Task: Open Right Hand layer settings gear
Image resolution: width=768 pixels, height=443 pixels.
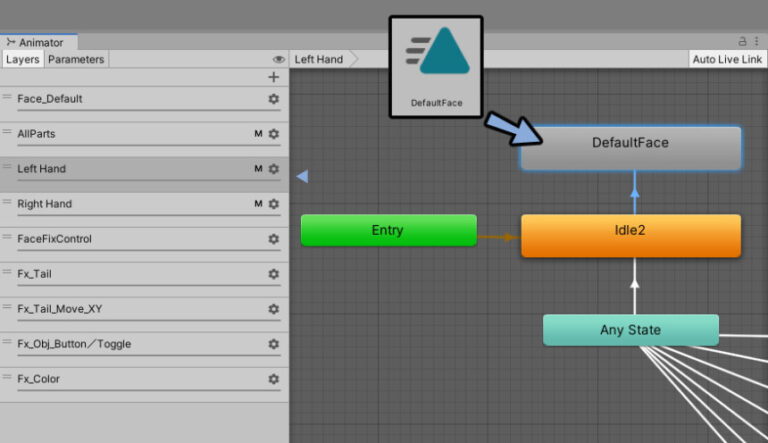Action: [x=273, y=204]
